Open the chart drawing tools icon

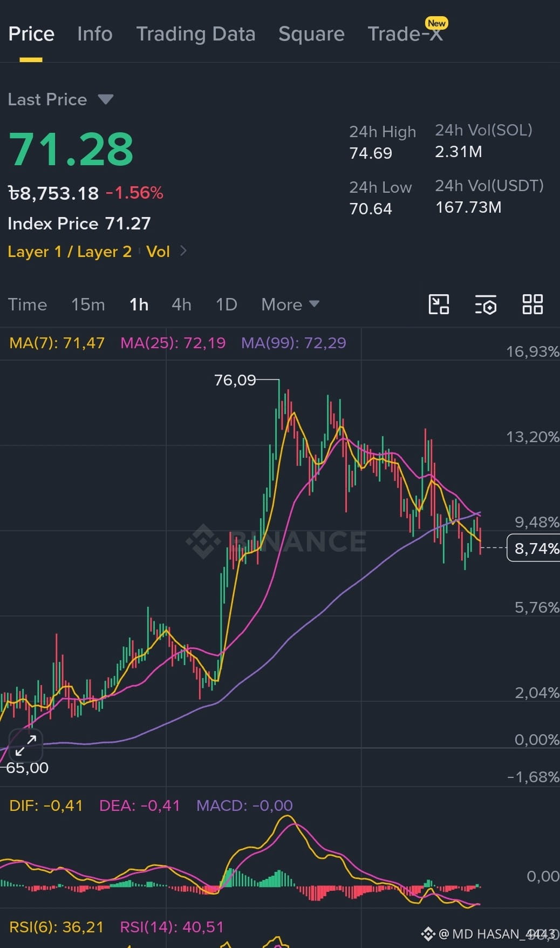439,304
